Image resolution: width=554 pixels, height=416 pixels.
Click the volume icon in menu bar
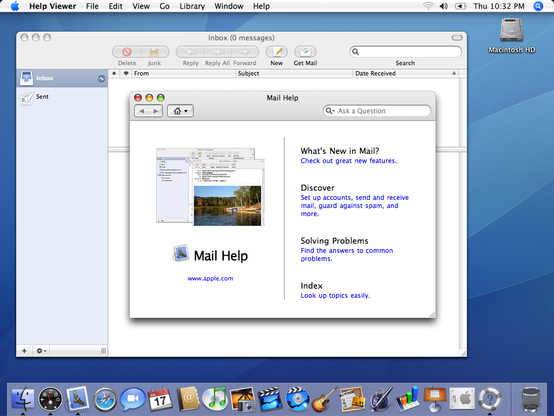click(x=444, y=6)
